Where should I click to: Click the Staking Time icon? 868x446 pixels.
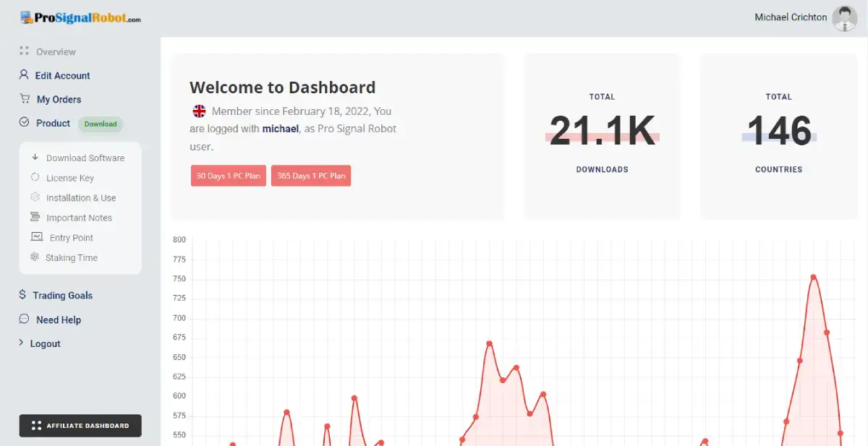click(35, 257)
